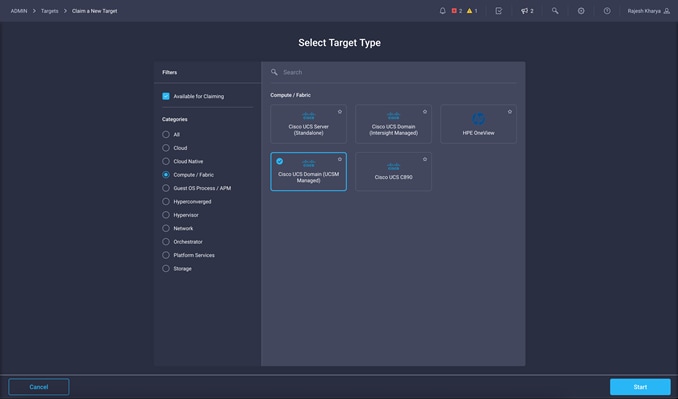
Task: View the red critical alarms indicator
Action: pyautogui.click(x=457, y=11)
